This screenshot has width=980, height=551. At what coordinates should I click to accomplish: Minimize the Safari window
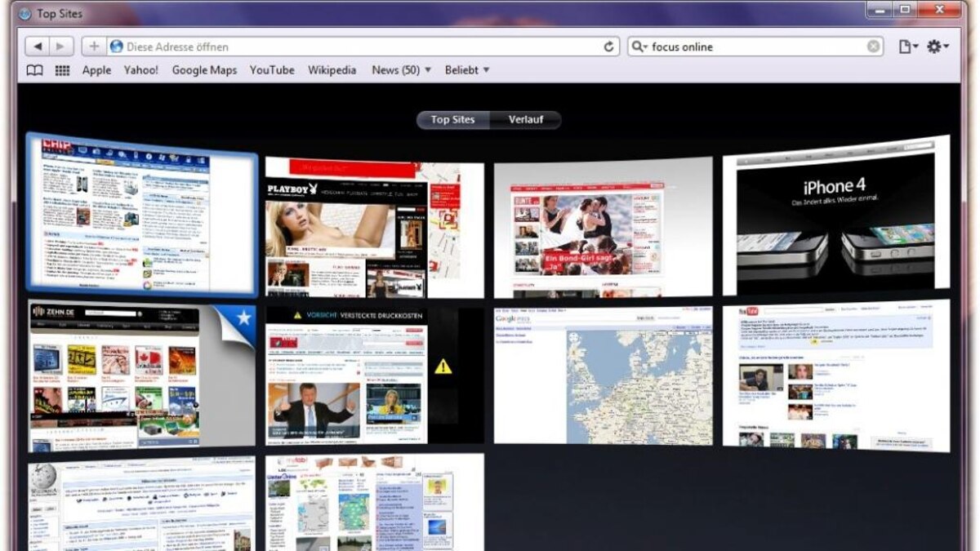click(x=880, y=9)
